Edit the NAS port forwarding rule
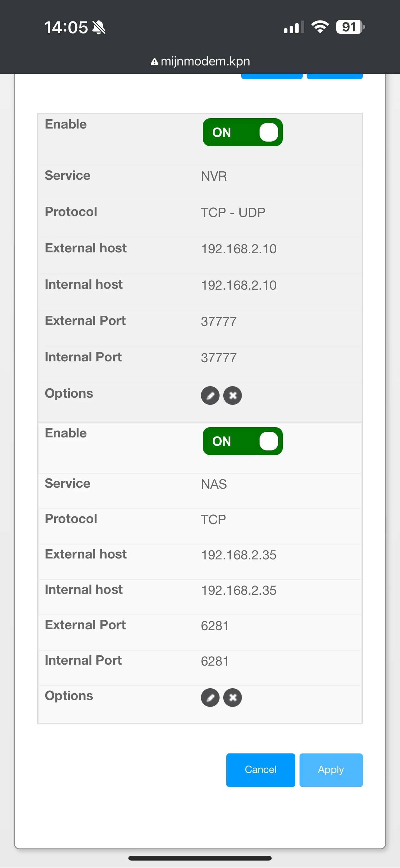This screenshot has width=400, height=868. pyautogui.click(x=210, y=698)
